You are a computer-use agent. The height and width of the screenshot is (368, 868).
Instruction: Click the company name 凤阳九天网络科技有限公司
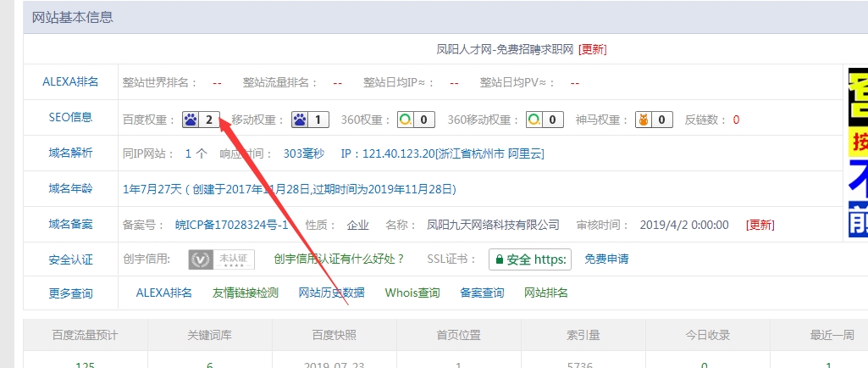[493, 225]
